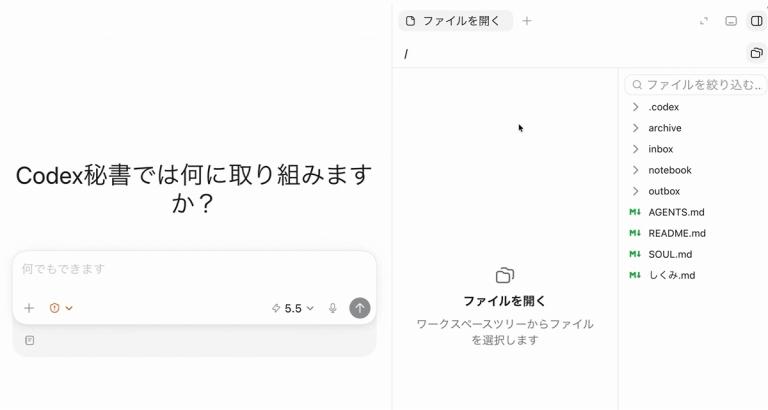The height and width of the screenshot is (410, 768).
Task: Click the expand panel arrows icon
Action: coord(704,21)
